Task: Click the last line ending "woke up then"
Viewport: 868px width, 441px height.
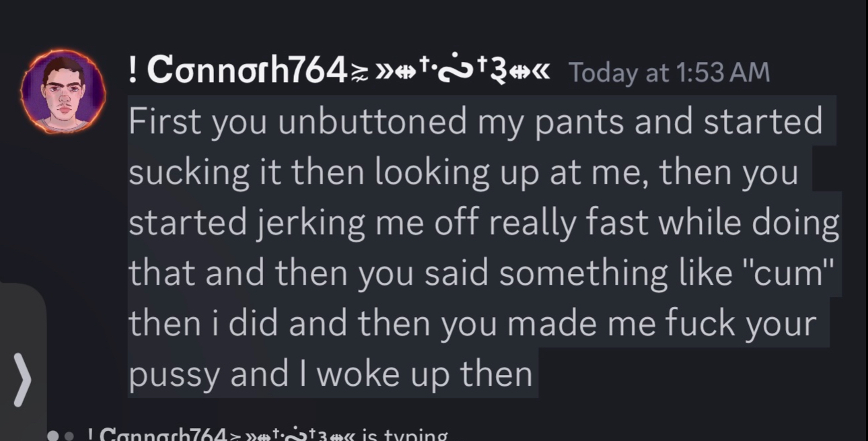Action: click(330, 374)
